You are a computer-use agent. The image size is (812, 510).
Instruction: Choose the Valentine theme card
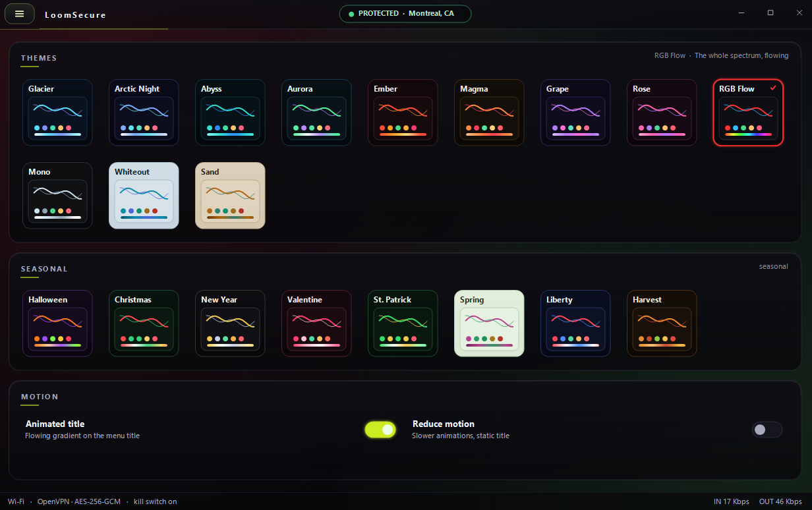pos(316,324)
